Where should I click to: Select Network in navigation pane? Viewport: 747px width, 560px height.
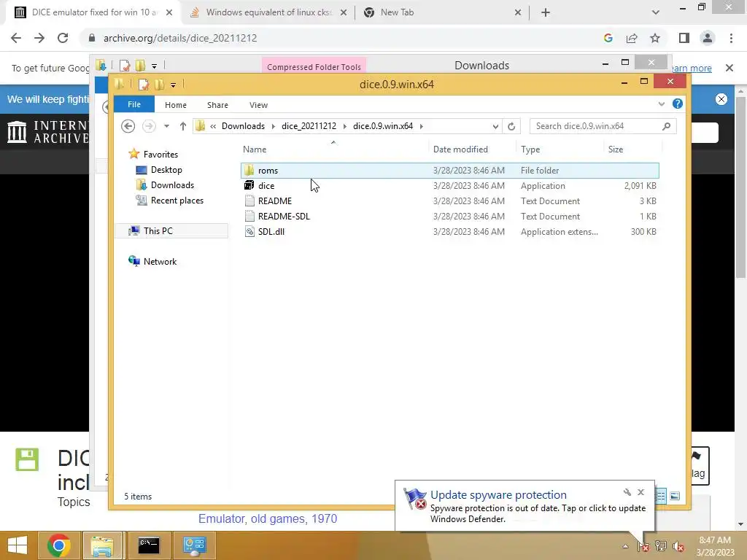click(x=160, y=262)
